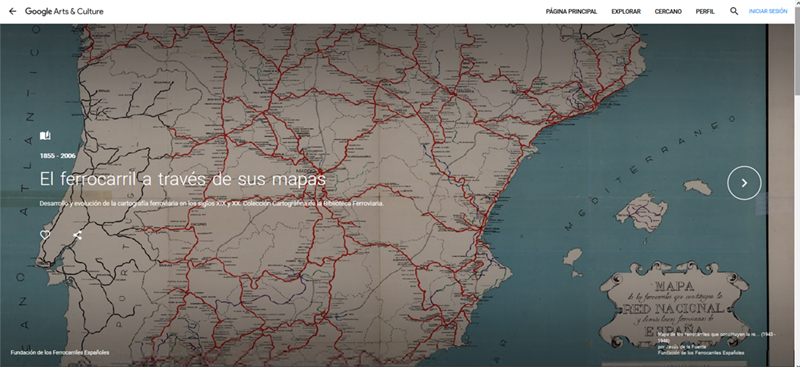This screenshot has width=800, height=367.
Task: Like the story with the heart icon
Action: [45, 235]
